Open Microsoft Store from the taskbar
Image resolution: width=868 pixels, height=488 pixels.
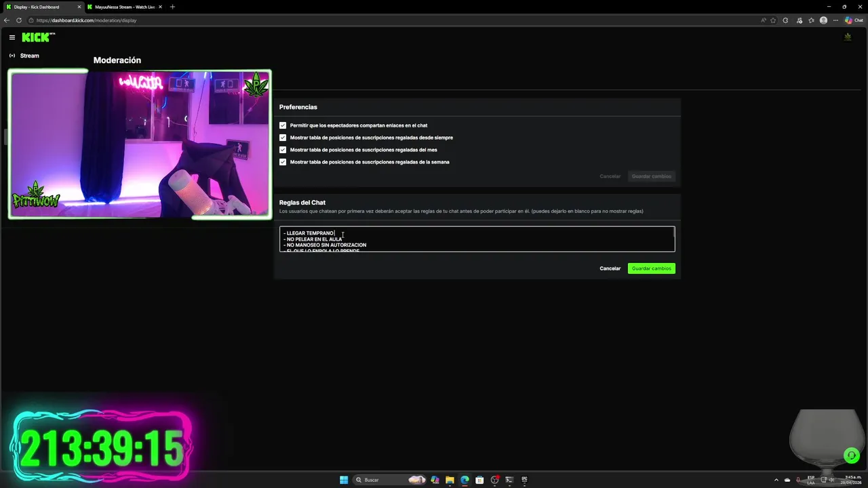[479, 480]
